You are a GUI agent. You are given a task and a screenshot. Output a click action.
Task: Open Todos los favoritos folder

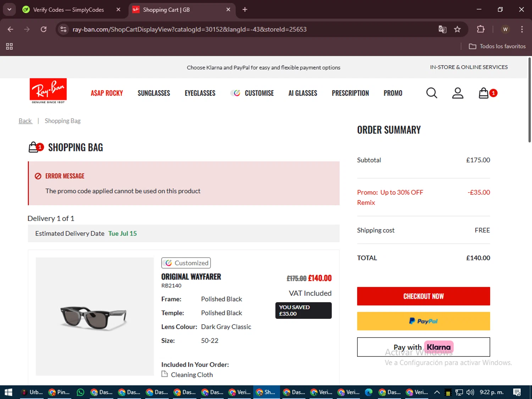pos(497,46)
